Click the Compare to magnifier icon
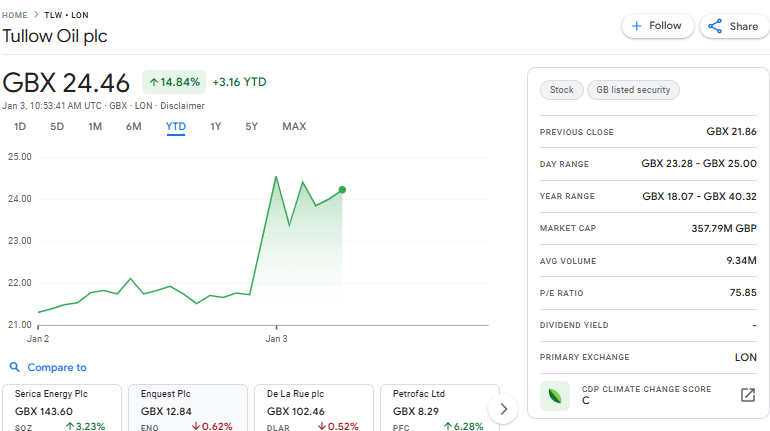The height and width of the screenshot is (431, 770). point(15,367)
